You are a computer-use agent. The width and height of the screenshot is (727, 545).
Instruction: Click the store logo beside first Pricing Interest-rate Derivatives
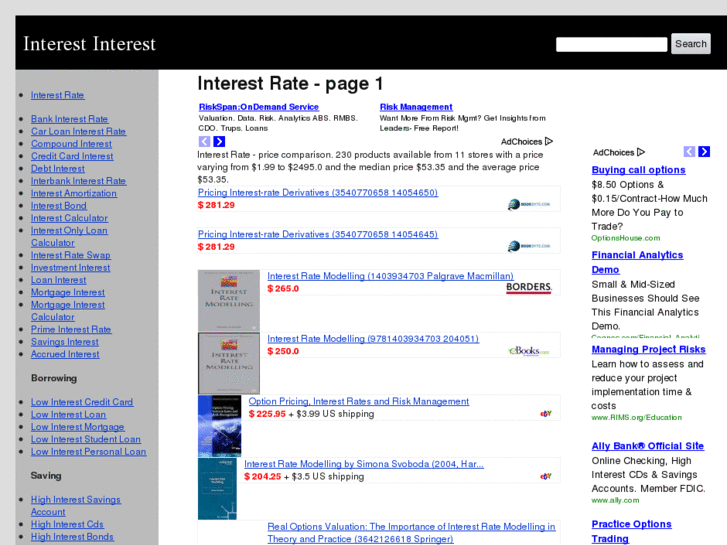tap(529, 204)
